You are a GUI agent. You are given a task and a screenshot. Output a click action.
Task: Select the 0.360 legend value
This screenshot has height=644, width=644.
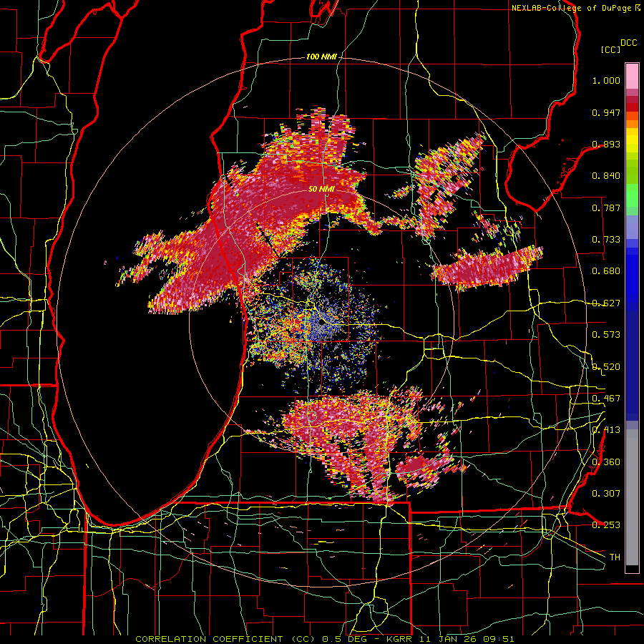(x=606, y=462)
